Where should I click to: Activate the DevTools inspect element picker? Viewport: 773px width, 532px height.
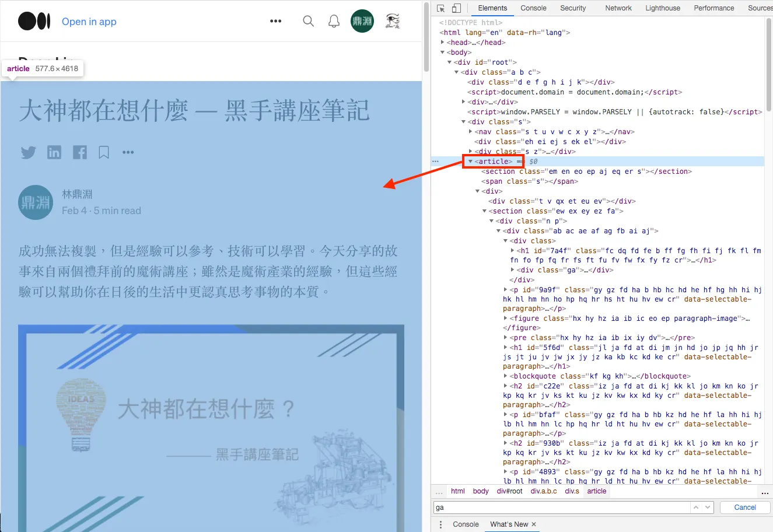[441, 8]
